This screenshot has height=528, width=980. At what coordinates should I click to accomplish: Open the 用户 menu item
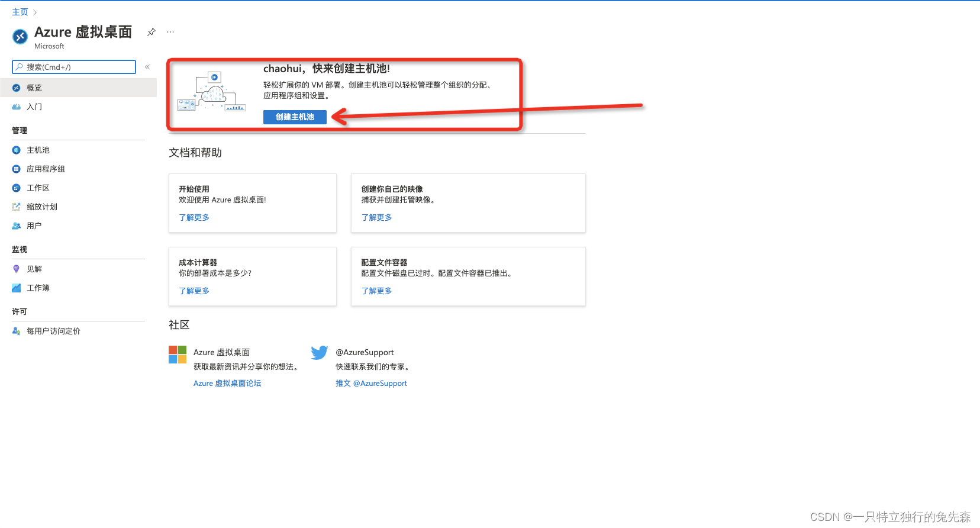click(78, 226)
